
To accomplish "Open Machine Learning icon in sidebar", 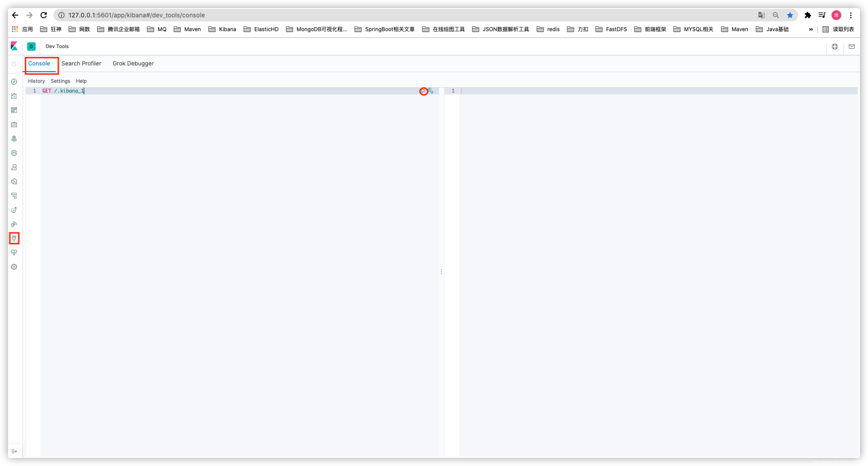I will coord(14,153).
